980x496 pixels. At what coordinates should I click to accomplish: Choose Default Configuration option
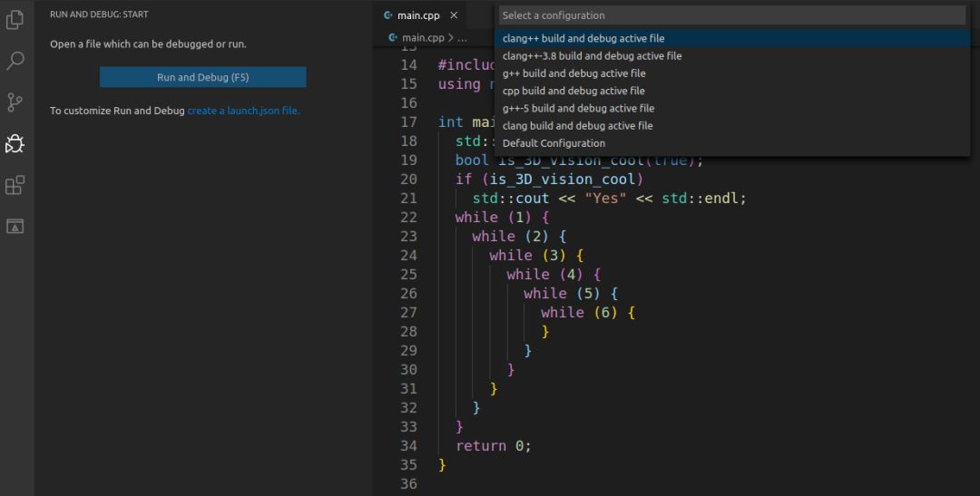(732, 143)
